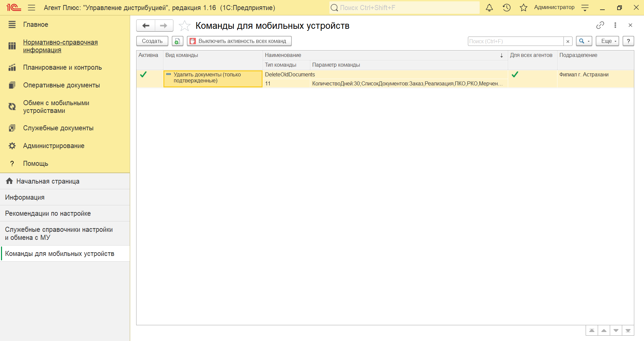The height and width of the screenshot is (341, 644).
Task: Add current page to favorites star
Action: pos(184,26)
